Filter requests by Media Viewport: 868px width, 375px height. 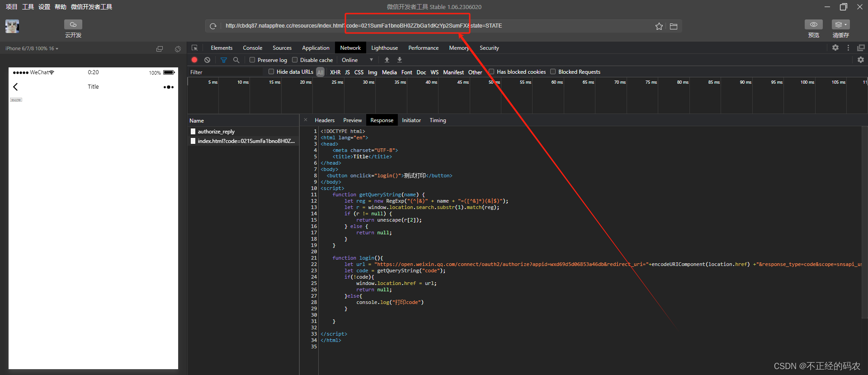click(x=389, y=72)
